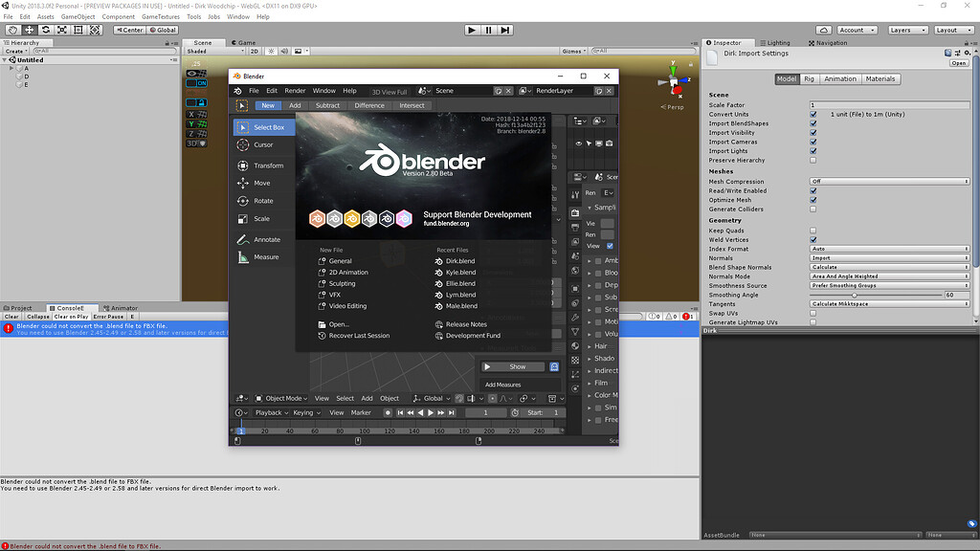The image size is (980, 551).
Task: Select the Move tool in Blender
Action: (x=264, y=182)
